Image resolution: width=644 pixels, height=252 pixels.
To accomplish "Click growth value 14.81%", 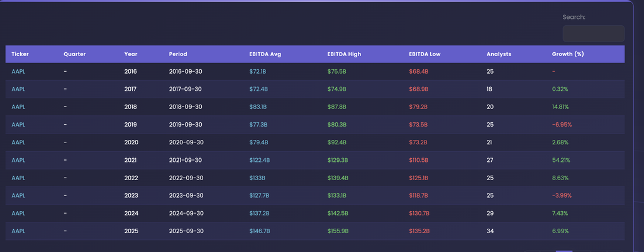I will [x=560, y=106].
